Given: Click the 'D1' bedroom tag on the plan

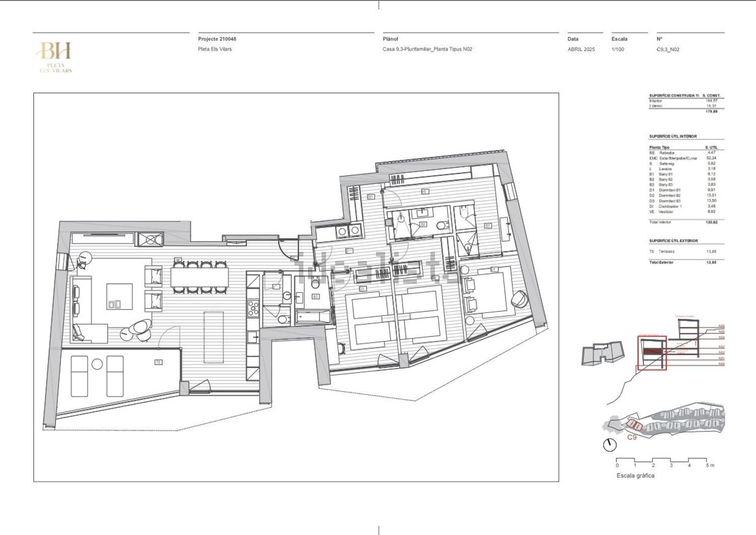Looking at the screenshot, I should pyautogui.click(x=494, y=270).
